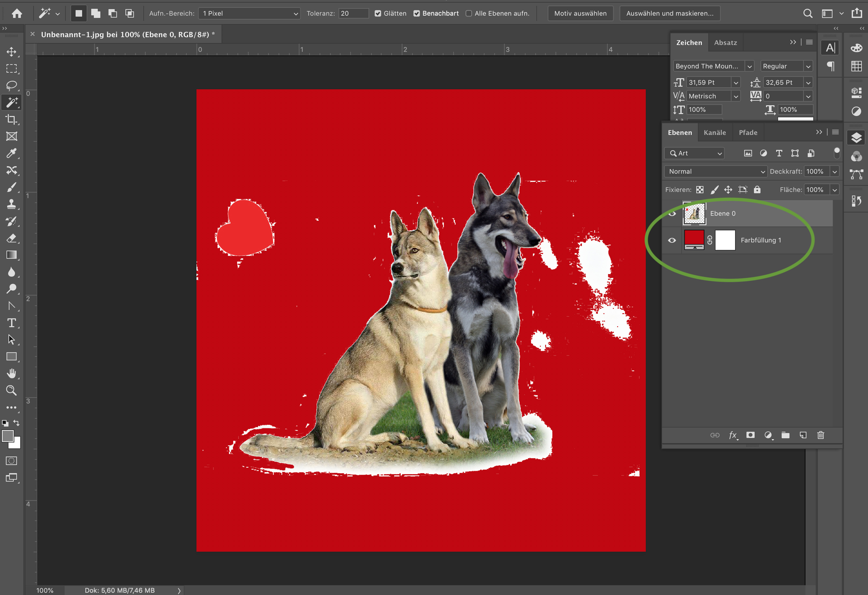Uncheck the Glätten checkbox
The height and width of the screenshot is (595, 868).
tap(378, 13)
